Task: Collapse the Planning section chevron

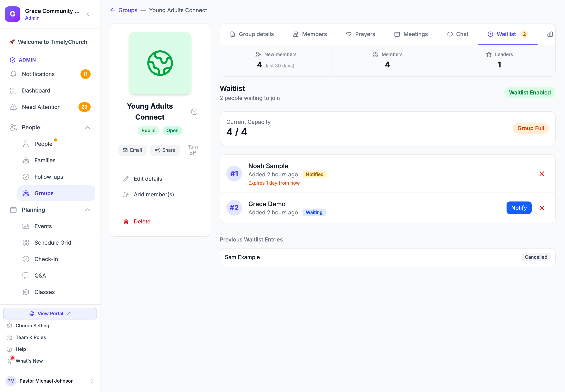Action: (87, 210)
